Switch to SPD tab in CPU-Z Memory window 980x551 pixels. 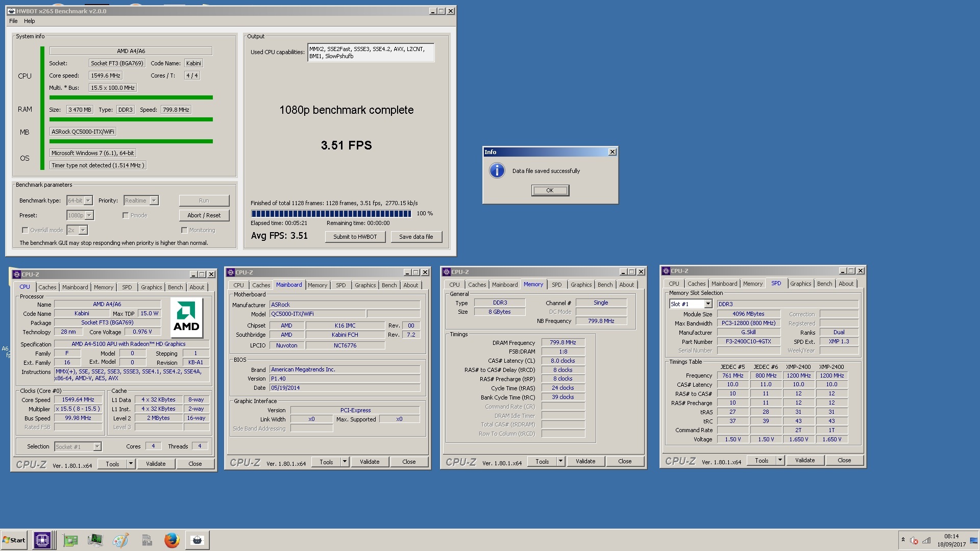557,285
